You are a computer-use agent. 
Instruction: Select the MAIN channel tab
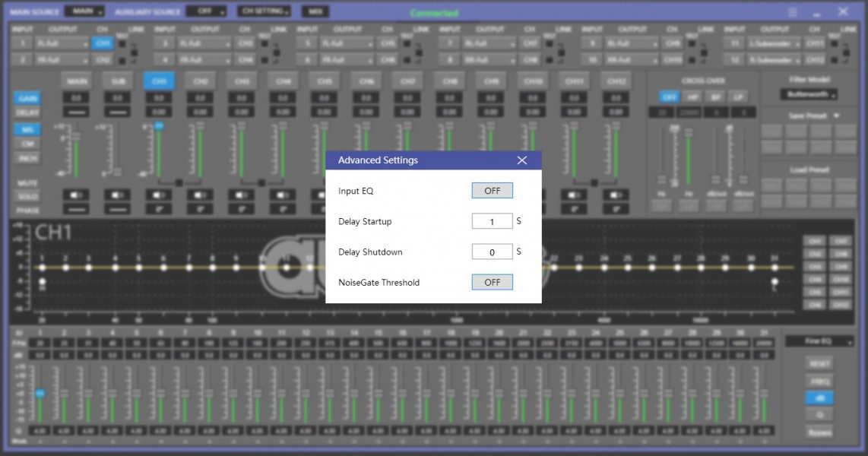(x=77, y=81)
